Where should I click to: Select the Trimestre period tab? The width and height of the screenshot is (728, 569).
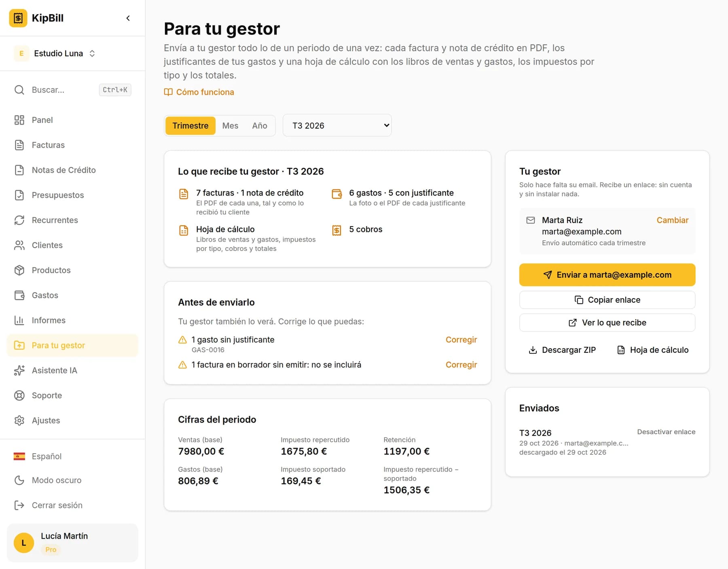pos(190,125)
